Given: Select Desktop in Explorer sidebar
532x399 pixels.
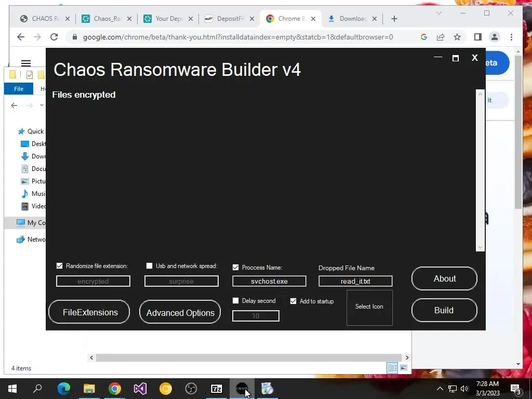Looking at the screenshot, I should (33, 144).
